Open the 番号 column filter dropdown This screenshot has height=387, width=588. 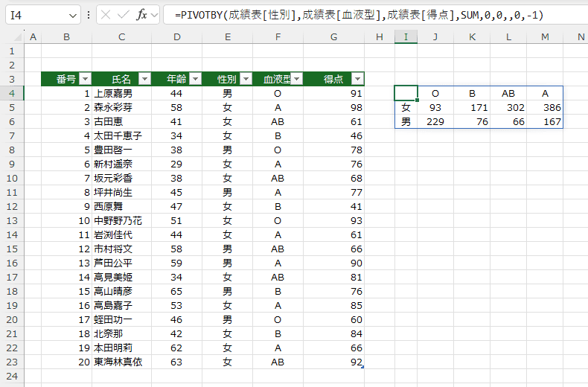click(x=85, y=79)
